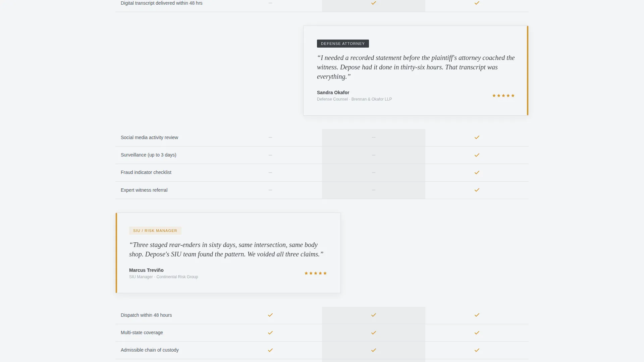This screenshot has height=362, width=644.
Task: Click the quote about three staged rear-enders
Action: [226, 249]
